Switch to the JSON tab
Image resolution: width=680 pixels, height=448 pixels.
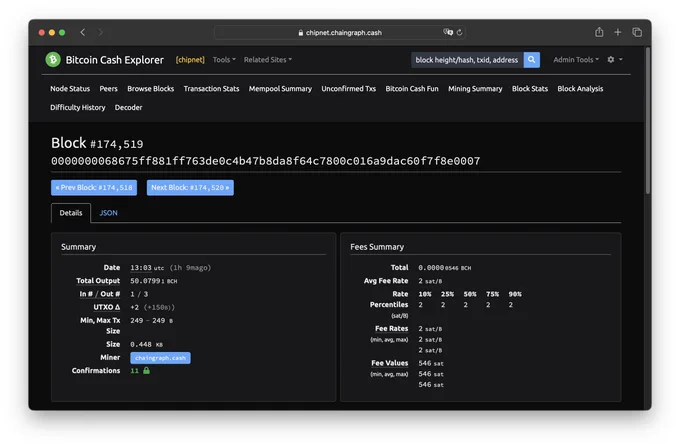pyautogui.click(x=108, y=213)
